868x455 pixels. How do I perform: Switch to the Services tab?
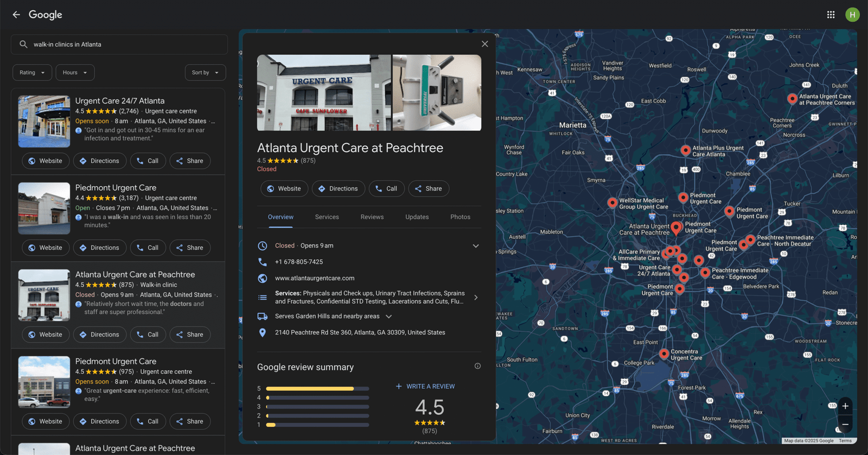coord(327,217)
